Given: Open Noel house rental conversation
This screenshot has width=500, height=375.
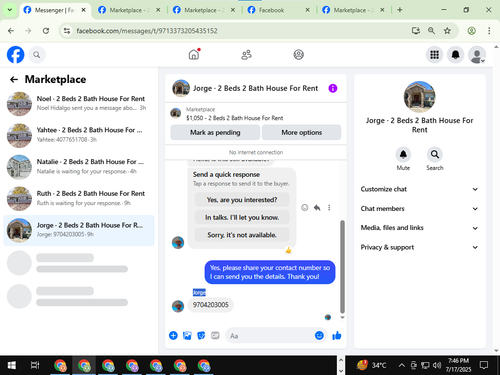Looking at the screenshot, I should pos(79,103).
